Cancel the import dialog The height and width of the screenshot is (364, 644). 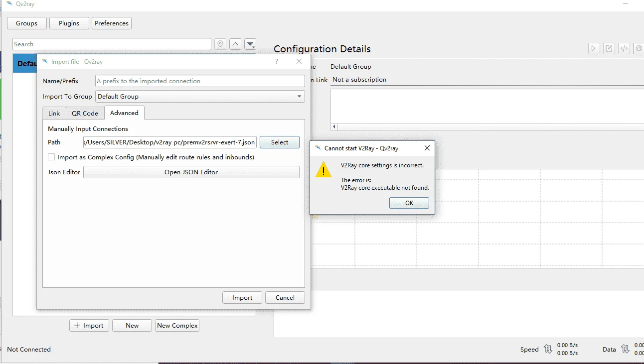point(285,297)
